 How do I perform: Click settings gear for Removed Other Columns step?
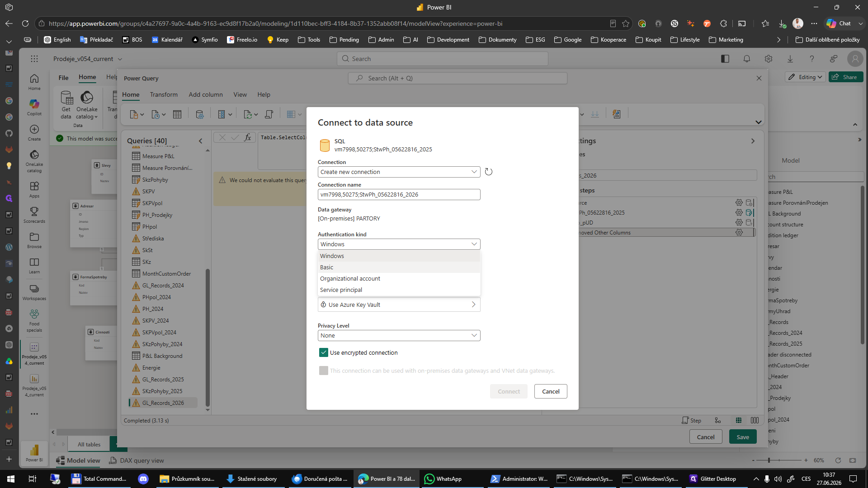(739, 232)
